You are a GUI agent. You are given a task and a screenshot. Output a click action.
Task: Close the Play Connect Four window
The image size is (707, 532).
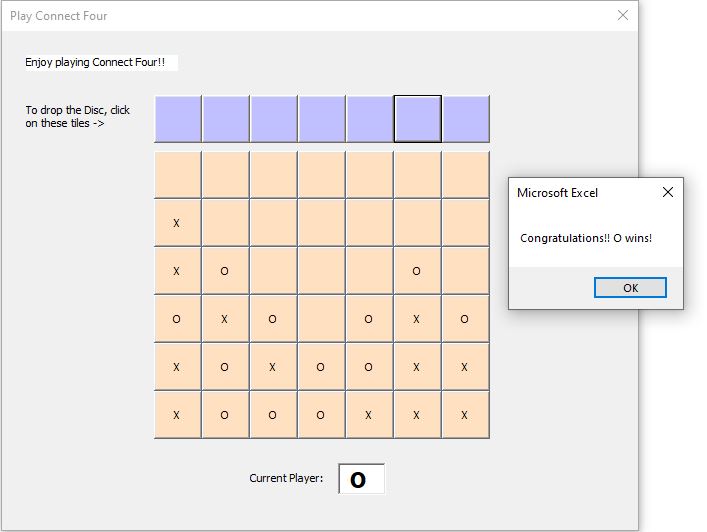pos(623,15)
